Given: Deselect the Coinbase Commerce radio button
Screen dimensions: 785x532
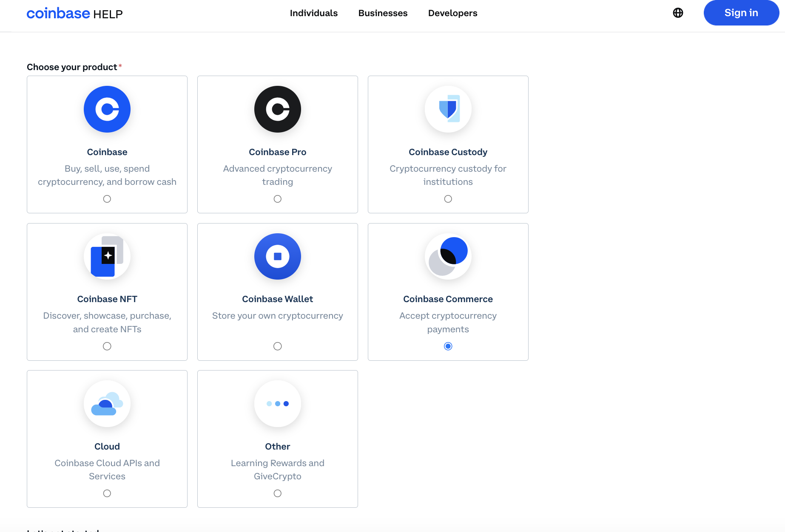Looking at the screenshot, I should (x=448, y=346).
